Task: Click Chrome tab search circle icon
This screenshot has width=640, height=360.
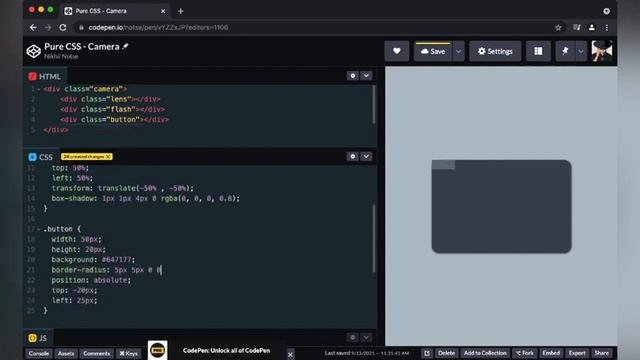Action: pos(607,11)
